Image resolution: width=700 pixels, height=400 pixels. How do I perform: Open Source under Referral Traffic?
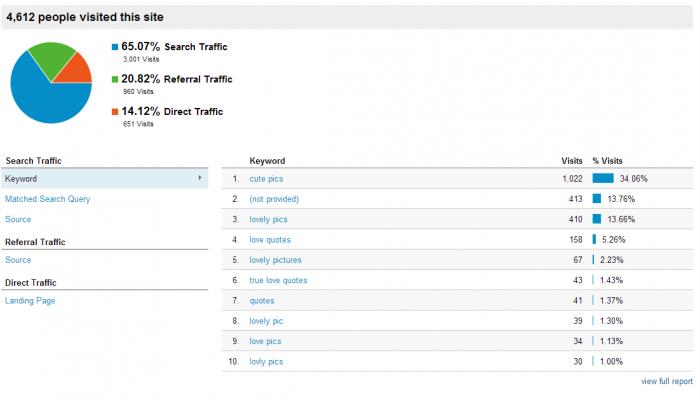[x=18, y=260]
